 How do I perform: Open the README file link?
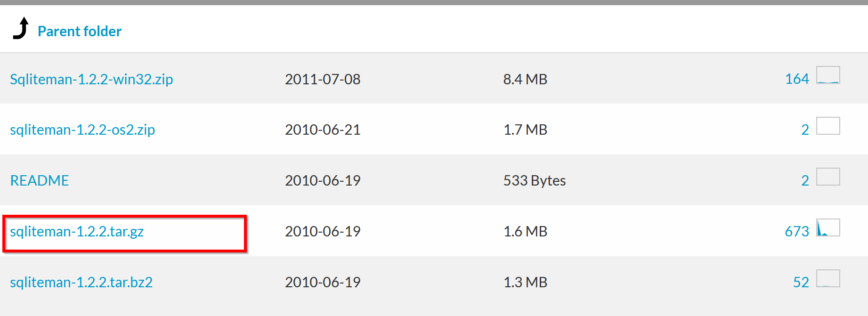coord(40,180)
